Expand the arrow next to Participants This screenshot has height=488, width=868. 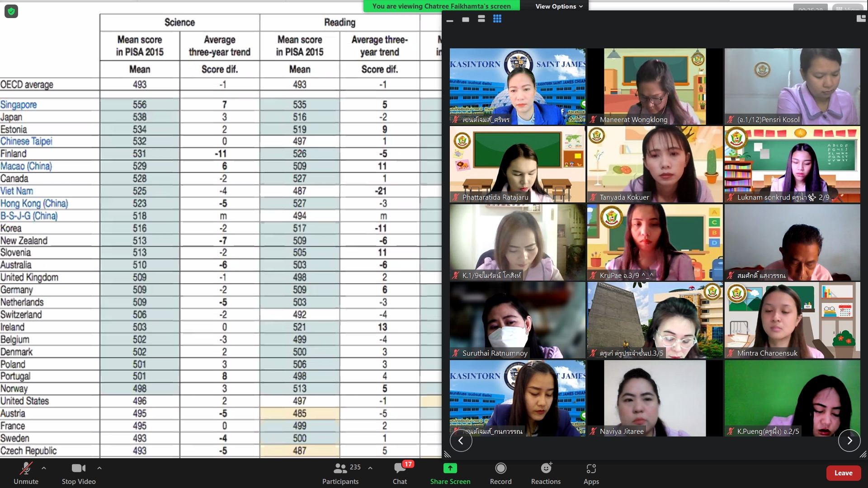pyautogui.click(x=370, y=468)
